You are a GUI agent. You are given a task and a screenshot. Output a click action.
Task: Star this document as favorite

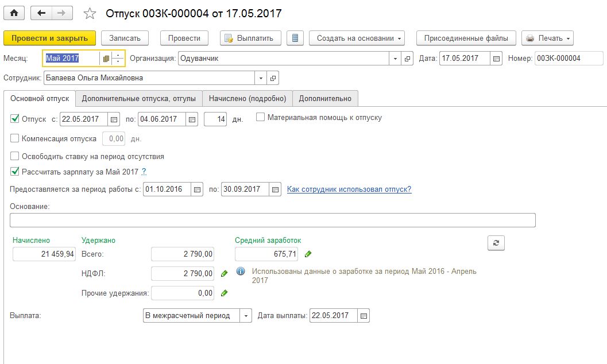coord(90,13)
